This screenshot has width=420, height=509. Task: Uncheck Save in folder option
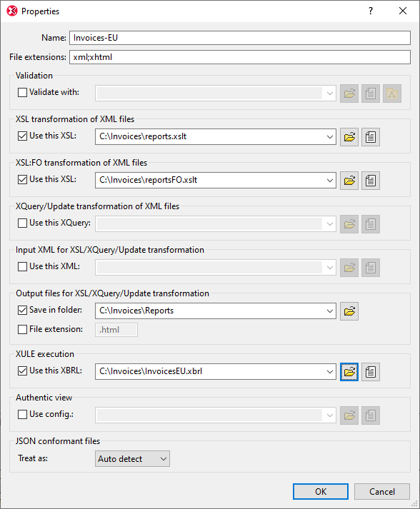coord(22,311)
